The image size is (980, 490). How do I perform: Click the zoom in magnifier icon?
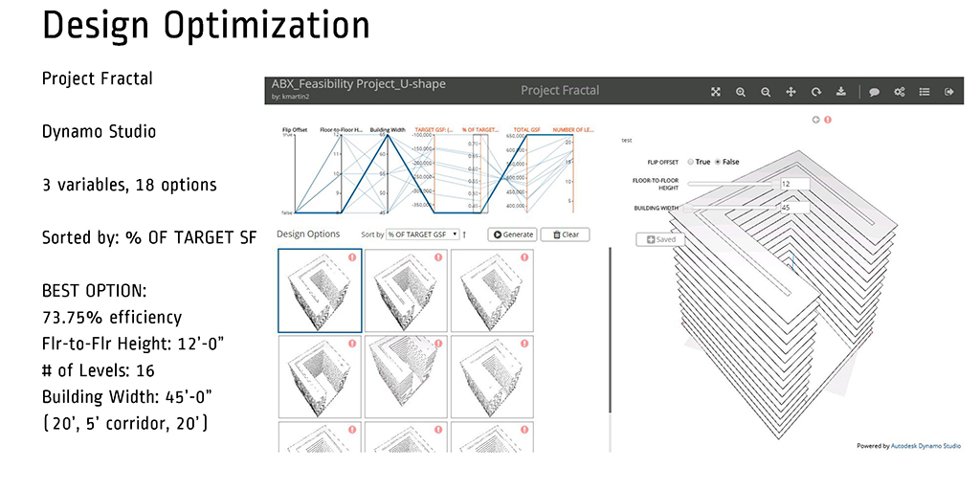[741, 92]
